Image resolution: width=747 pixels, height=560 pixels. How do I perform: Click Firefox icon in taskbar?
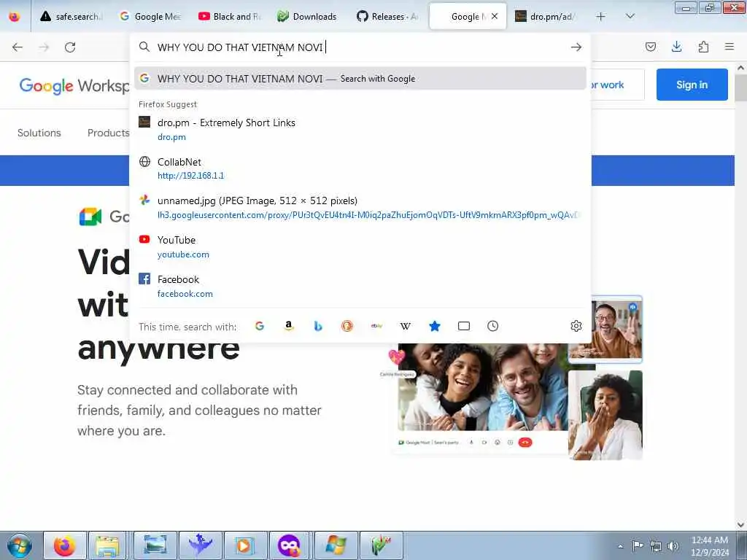click(65, 545)
